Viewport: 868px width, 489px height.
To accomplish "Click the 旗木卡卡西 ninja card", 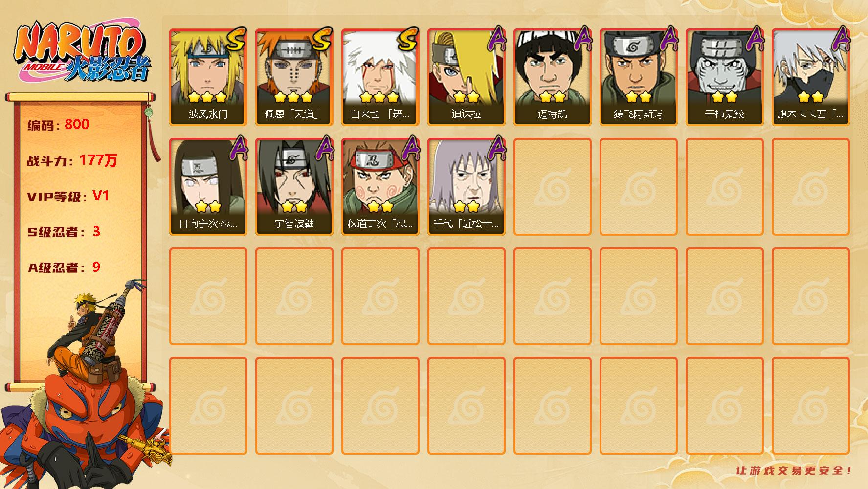I will click(x=810, y=77).
